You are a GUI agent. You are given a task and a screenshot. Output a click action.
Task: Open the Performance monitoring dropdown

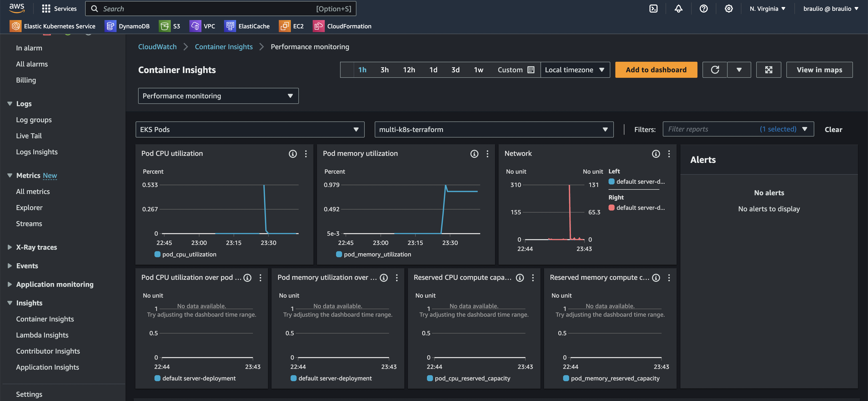[218, 96]
